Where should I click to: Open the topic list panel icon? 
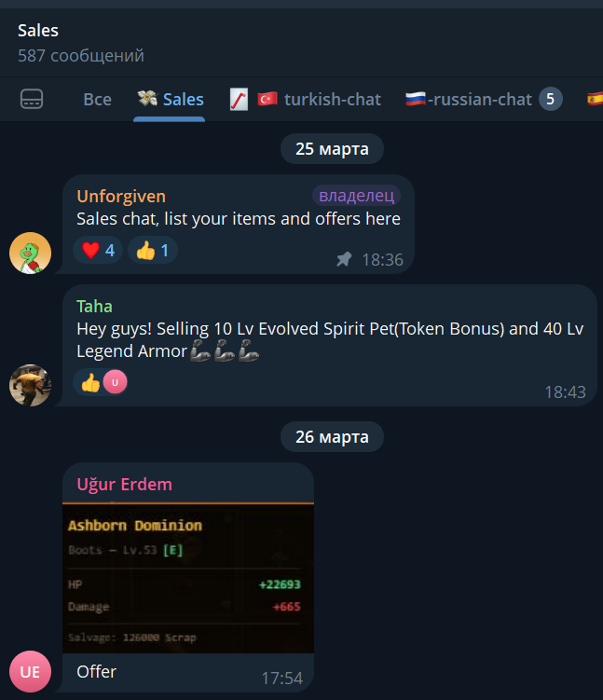pos(32,99)
